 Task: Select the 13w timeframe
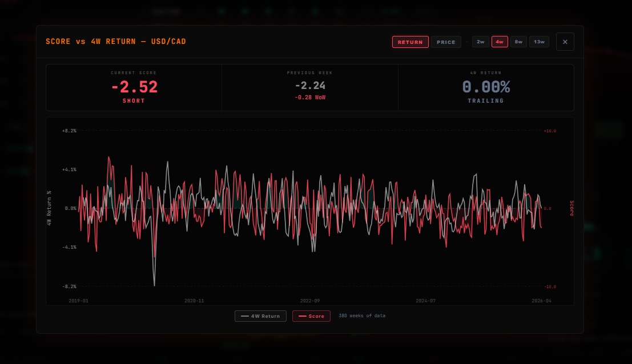click(538, 42)
